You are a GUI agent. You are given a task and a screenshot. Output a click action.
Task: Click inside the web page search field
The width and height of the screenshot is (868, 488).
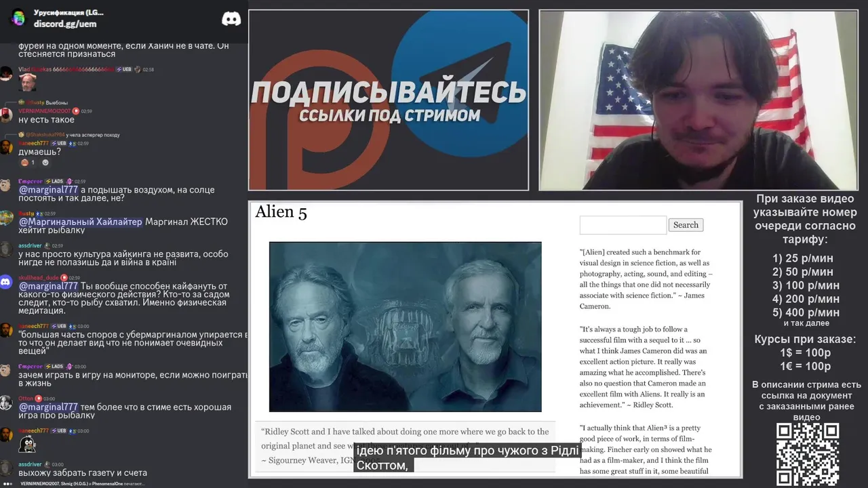coord(623,225)
